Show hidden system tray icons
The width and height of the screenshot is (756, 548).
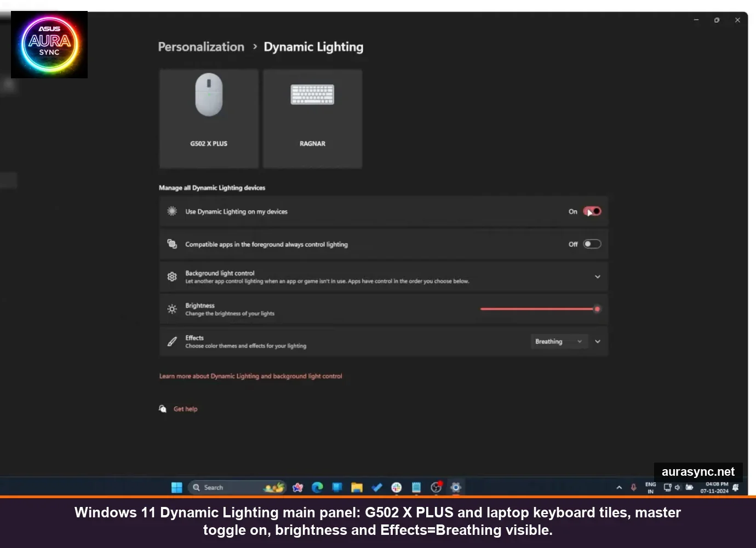pos(618,487)
